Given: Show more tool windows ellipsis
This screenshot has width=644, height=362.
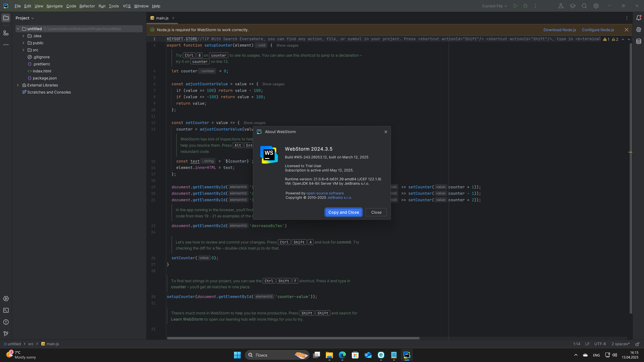Looking at the screenshot, I should [x=6, y=45].
